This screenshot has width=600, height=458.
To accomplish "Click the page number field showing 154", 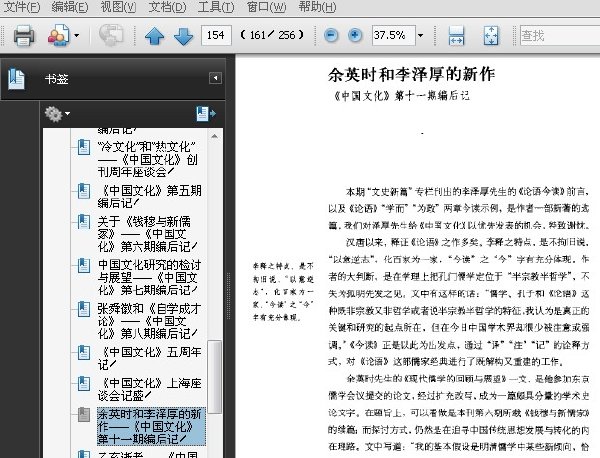I will pos(216,36).
